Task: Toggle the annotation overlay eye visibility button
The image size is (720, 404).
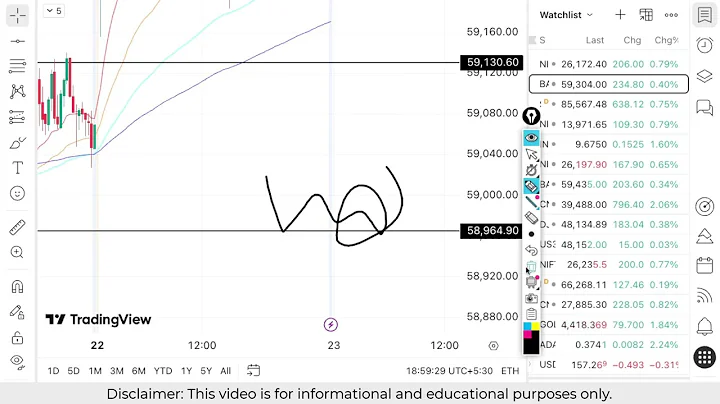Action: [x=531, y=138]
